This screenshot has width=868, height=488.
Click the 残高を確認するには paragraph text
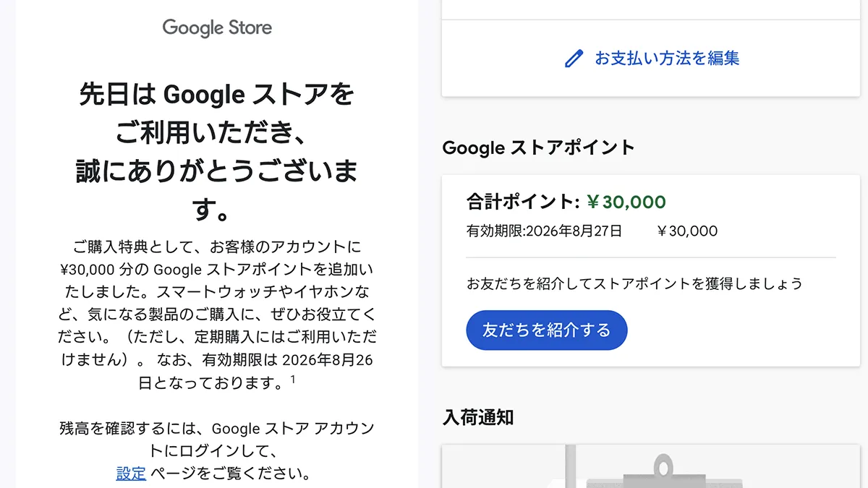(x=217, y=451)
